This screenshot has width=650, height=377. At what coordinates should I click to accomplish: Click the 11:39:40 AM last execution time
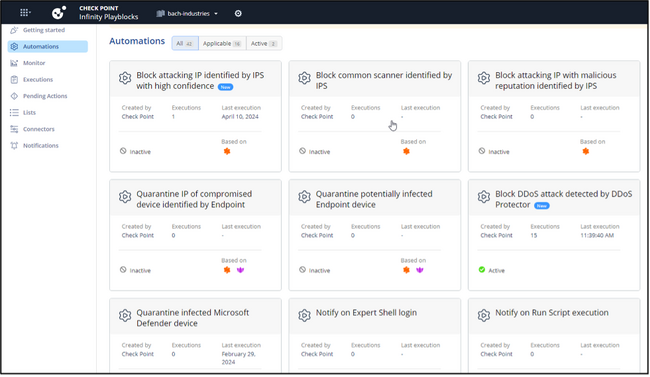pyautogui.click(x=597, y=235)
